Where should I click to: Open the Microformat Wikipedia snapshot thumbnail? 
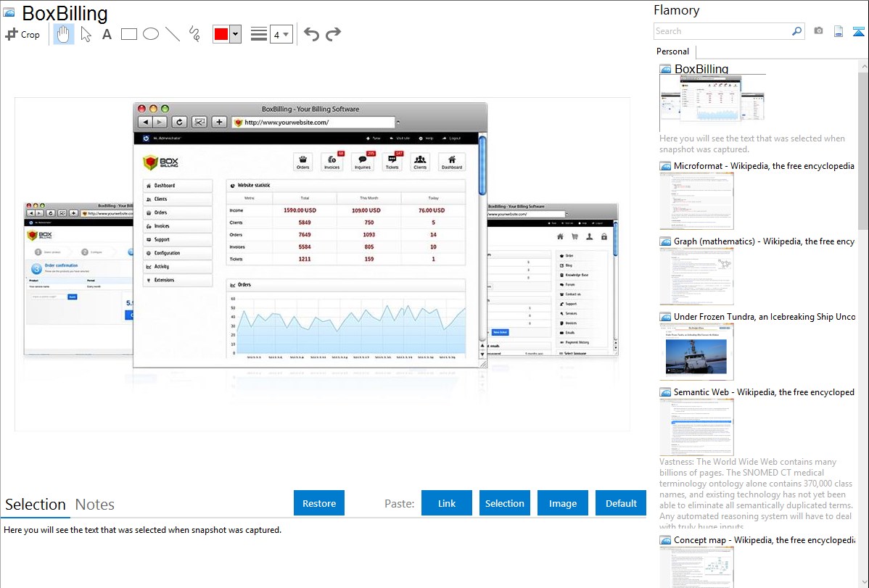pyautogui.click(x=696, y=201)
